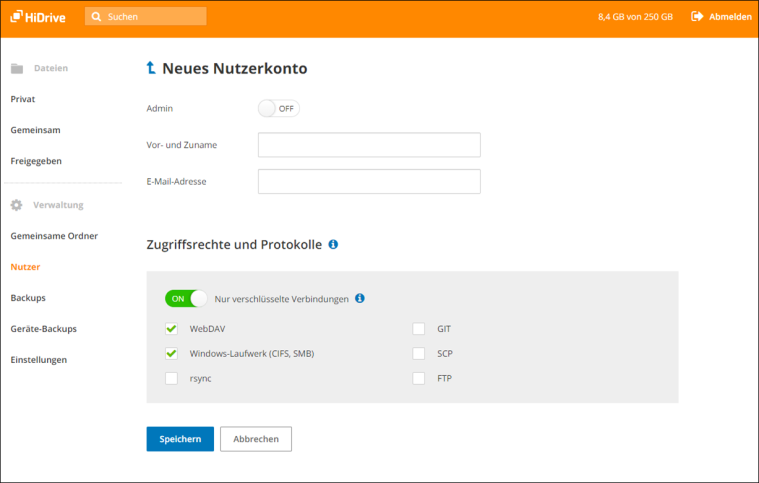Click the back arrow beside Neues Nutzerkonto
This screenshot has width=759, height=483.
[x=151, y=68]
